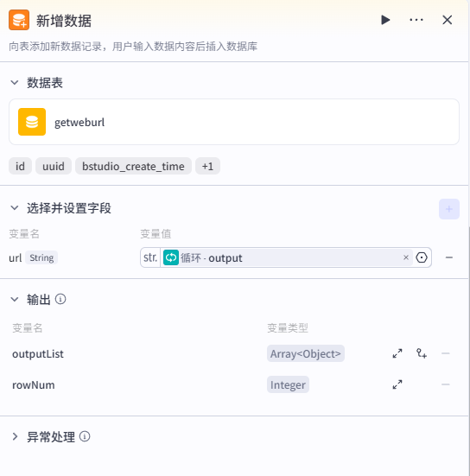Clear the 循环 - output reference
The height and width of the screenshot is (476, 470).
pyautogui.click(x=406, y=257)
